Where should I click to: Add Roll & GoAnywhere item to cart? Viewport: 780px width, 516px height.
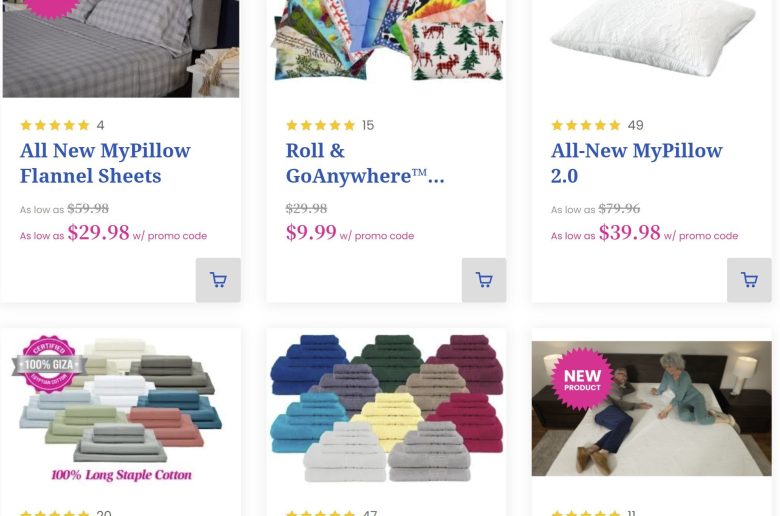point(484,280)
